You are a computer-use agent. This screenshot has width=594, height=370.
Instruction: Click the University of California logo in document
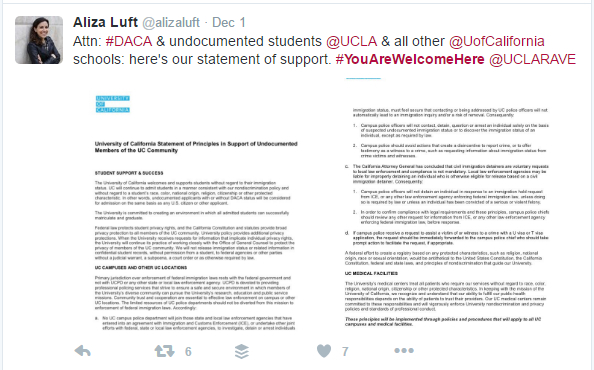click(x=113, y=104)
